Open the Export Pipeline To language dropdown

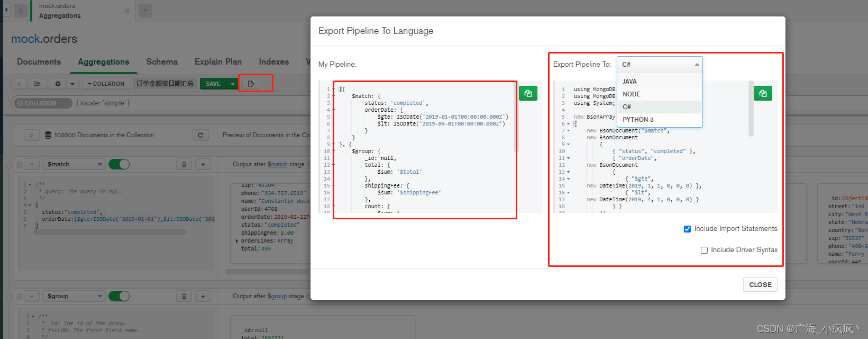[660, 64]
